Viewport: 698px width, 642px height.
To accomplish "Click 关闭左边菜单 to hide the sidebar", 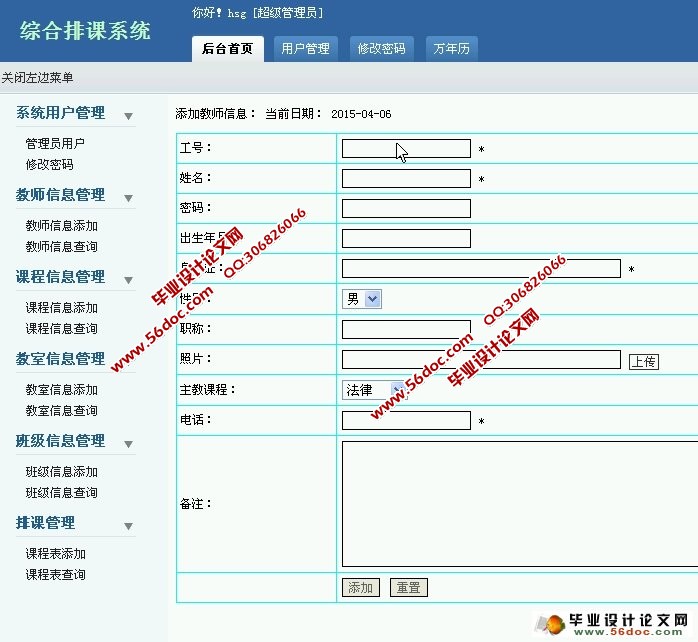I will [x=37, y=78].
